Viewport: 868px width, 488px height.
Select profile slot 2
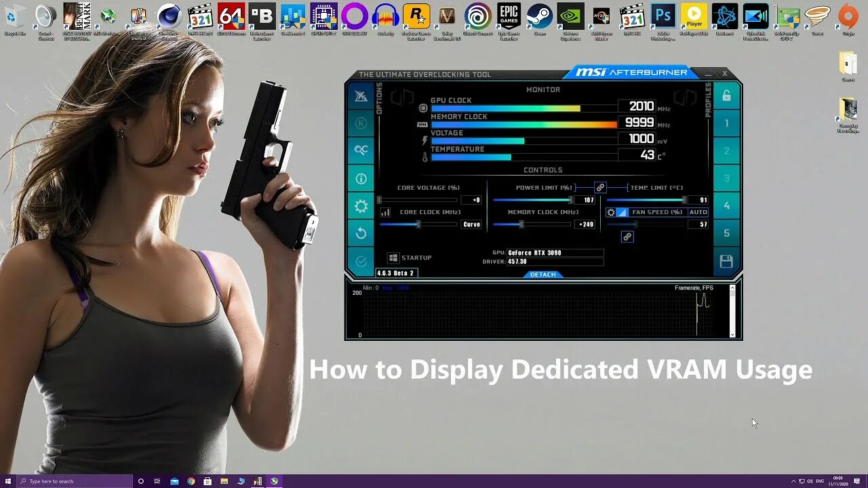pyautogui.click(x=726, y=150)
